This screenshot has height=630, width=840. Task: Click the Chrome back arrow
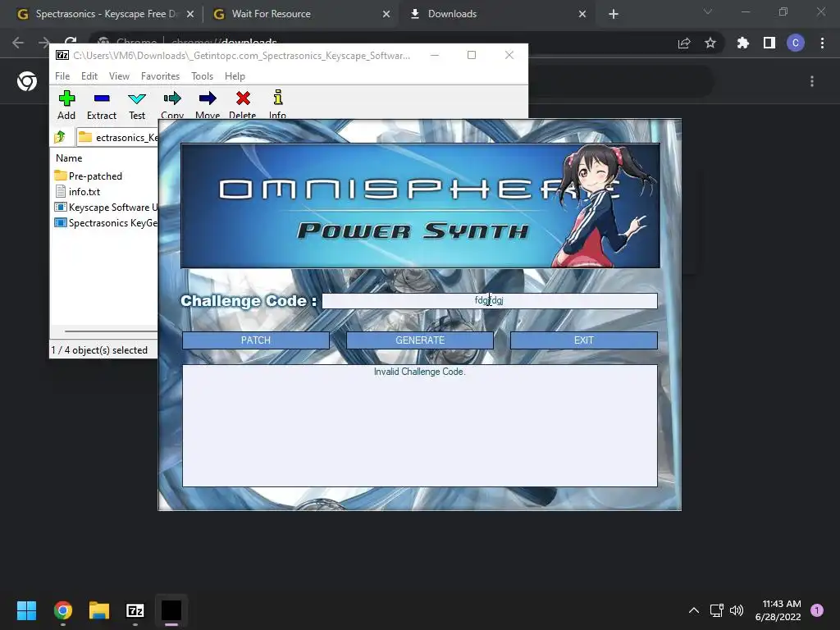[18, 43]
